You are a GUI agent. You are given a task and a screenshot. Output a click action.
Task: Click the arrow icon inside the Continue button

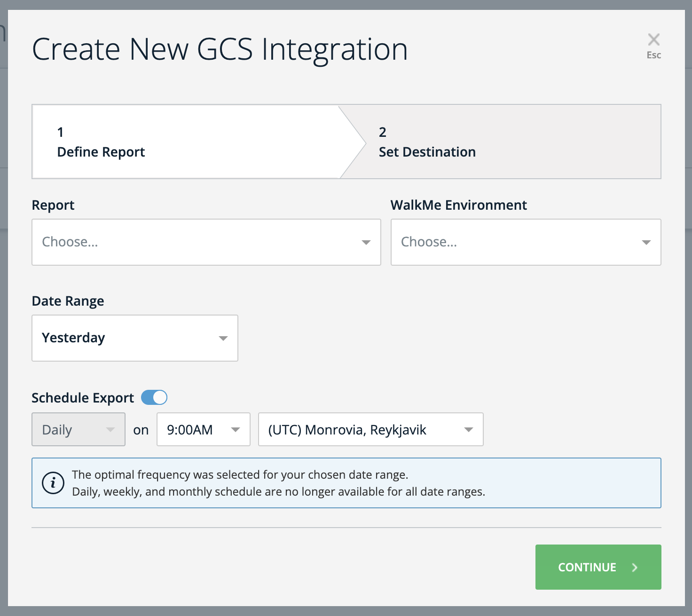pyautogui.click(x=635, y=567)
